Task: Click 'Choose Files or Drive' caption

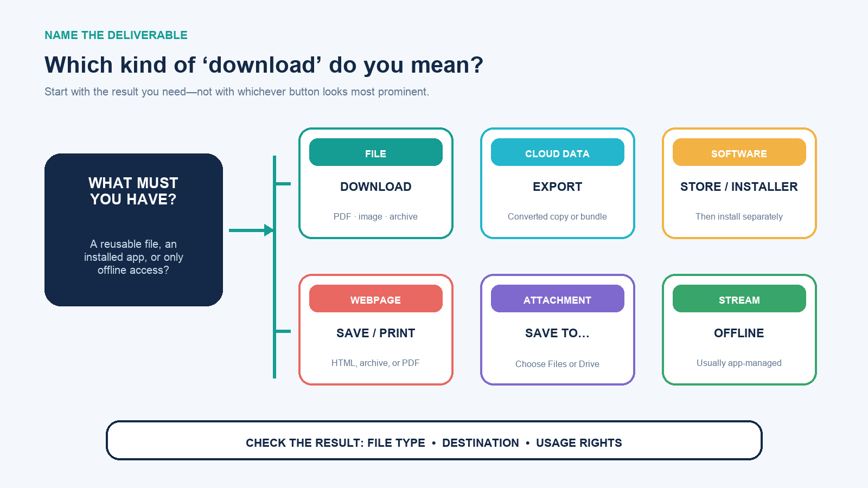Action: coord(557,364)
